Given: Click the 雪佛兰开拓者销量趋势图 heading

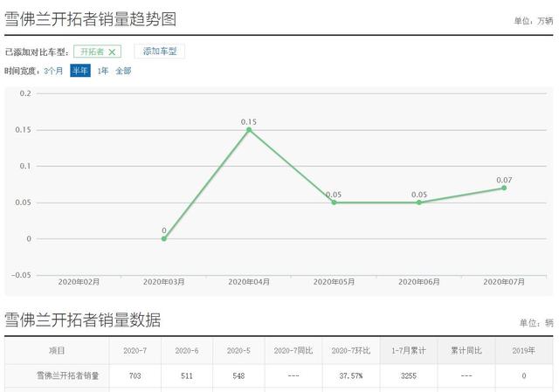Looking at the screenshot, I should pyautogui.click(x=91, y=19).
